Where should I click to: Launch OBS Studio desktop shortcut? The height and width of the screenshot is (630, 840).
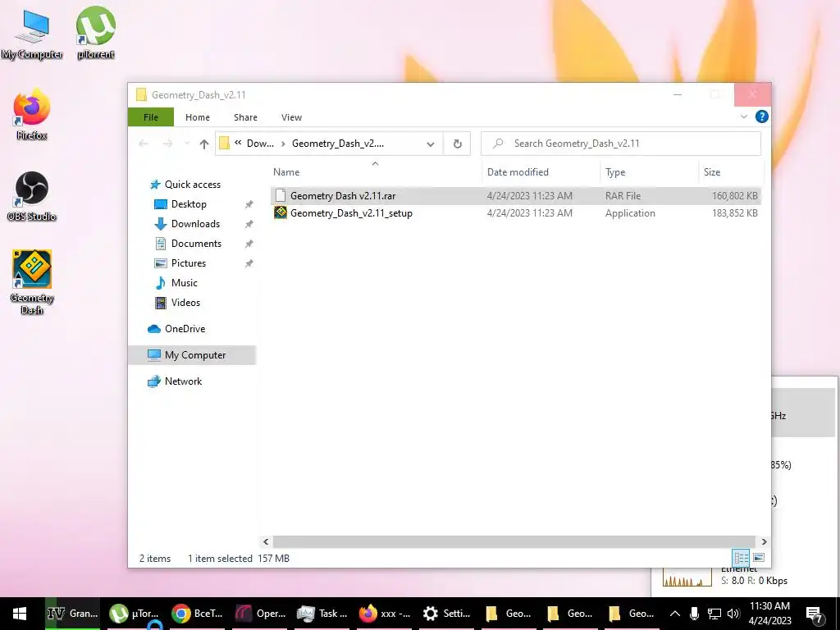pyautogui.click(x=32, y=196)
